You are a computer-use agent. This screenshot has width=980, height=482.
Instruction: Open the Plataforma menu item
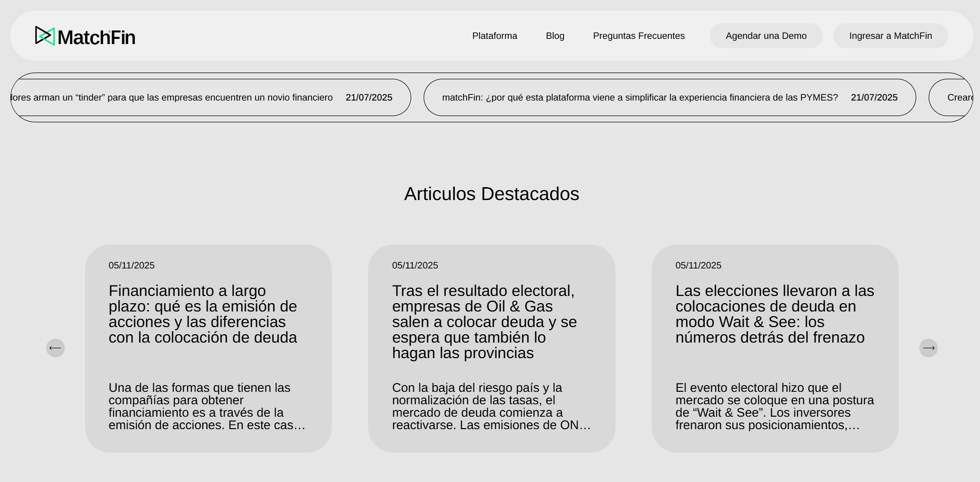pyautogui.click(x=495, y=36)
